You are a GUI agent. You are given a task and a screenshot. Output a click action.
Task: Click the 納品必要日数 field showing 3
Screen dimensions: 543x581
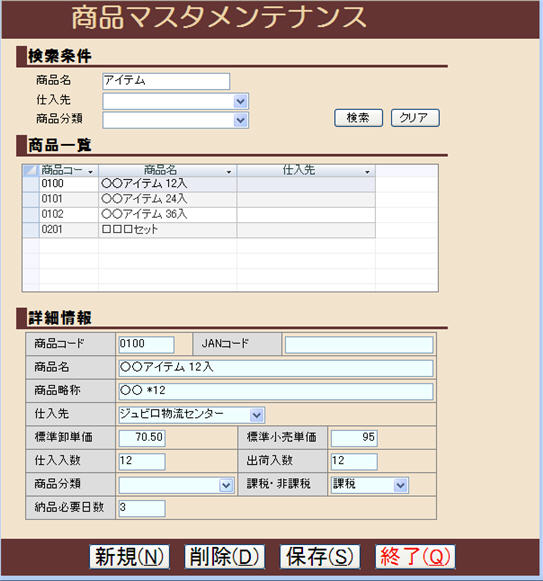(x=142, y=508)
